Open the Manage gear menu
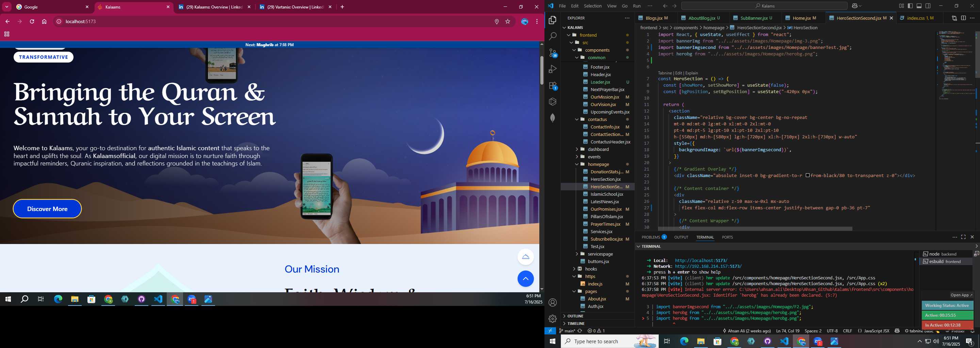Screen dimensions: 980x348 552,319
